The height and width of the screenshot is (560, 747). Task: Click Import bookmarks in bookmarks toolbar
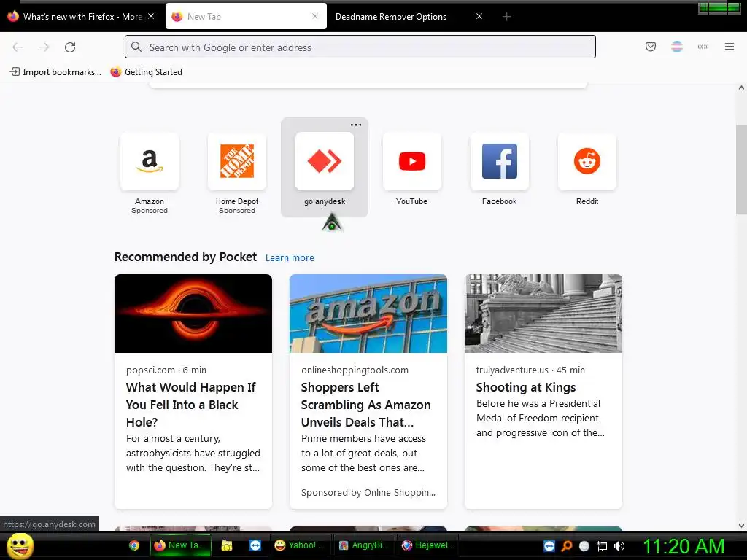55,72
